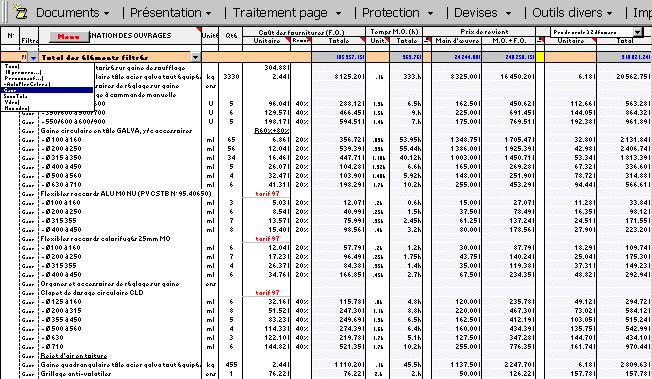This screenshot has height=379, width=652.
Task: Select the yellow cell in totals row
Action: pyautogui.click(x=540, y=57)
